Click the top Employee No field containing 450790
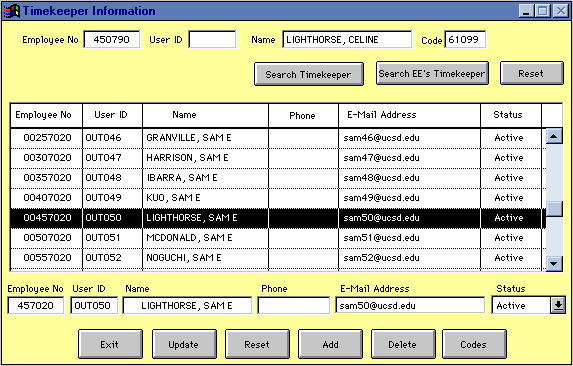 click(112, 39)
